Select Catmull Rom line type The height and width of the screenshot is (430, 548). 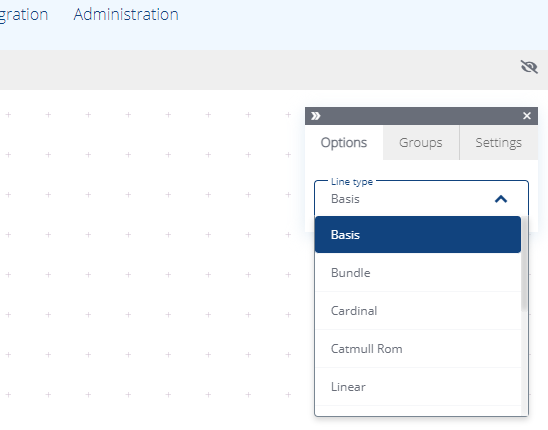tap(418, 349)
